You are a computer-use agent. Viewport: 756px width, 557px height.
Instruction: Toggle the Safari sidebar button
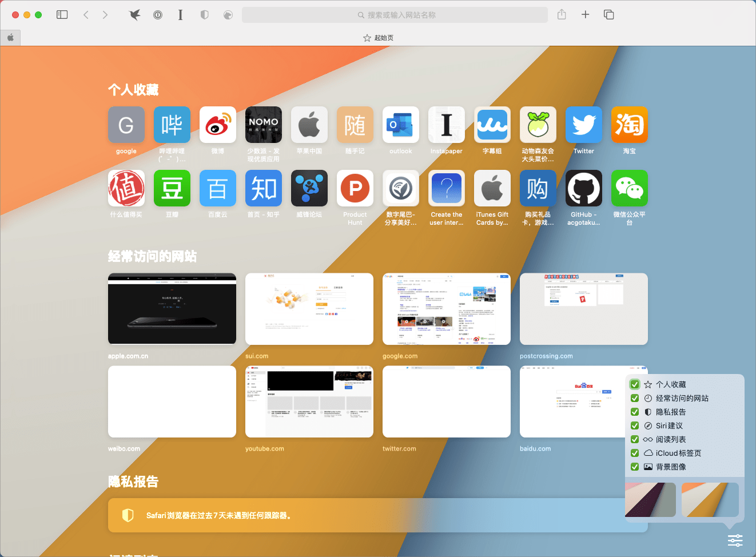[x=62, y=15]
